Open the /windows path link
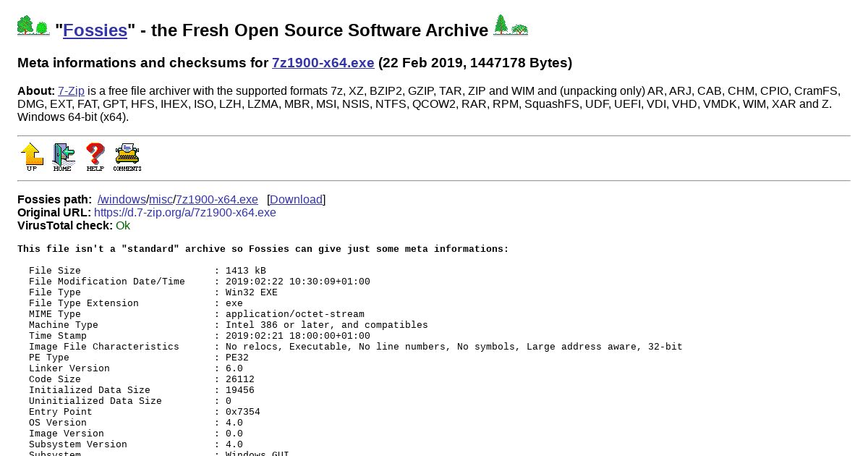This screenshot has height=456, width=868. [122, 200]
